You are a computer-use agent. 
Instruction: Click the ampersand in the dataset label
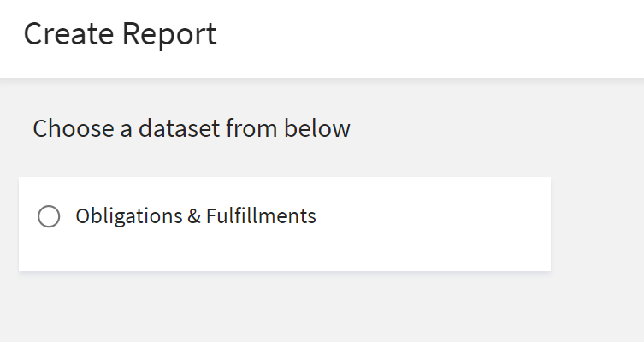195,217
